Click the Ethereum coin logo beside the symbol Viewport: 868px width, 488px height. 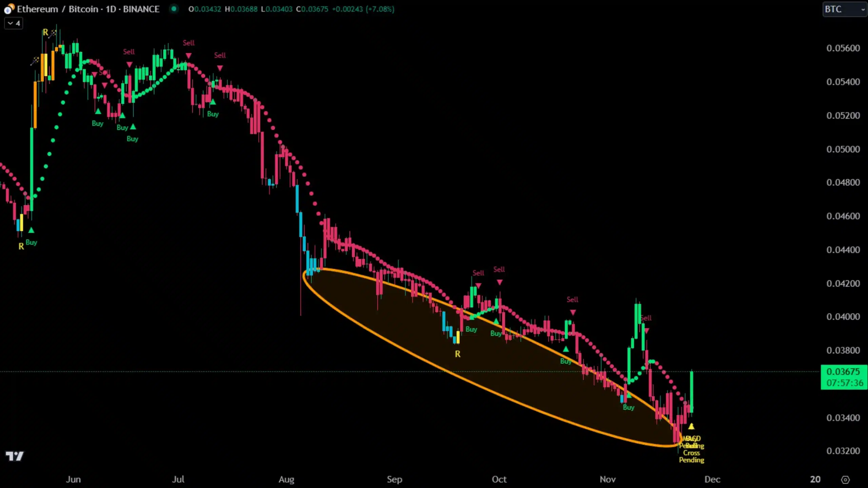point(9,9)
